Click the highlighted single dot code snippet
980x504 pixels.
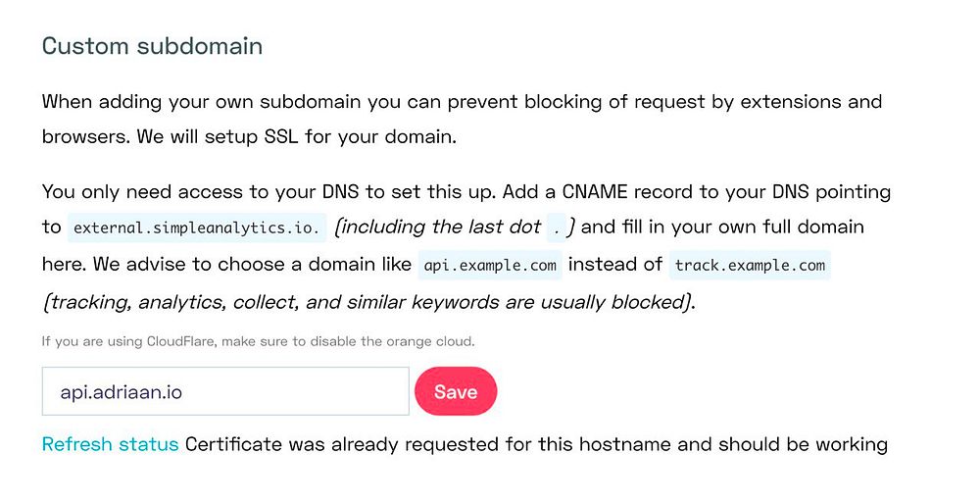pos(557,228)
